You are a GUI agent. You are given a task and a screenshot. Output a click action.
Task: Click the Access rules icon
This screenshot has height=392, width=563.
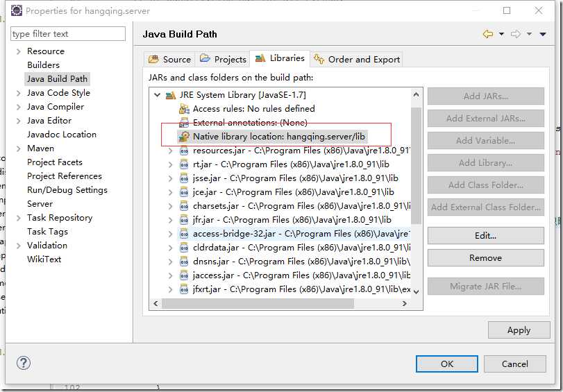pyautogui.click(x=184, y=109)
